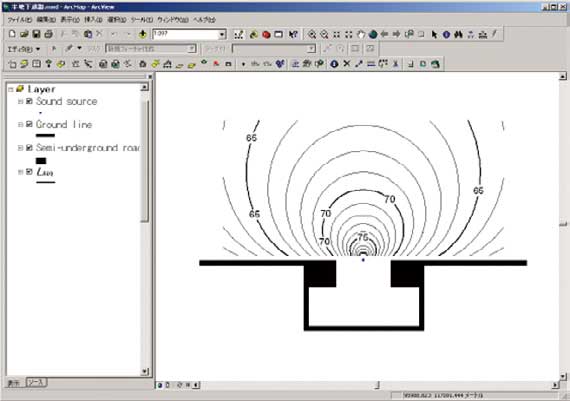Toggle the Ground line layer visibility
The width and height of the screenshot is (570, 401).
tap(29, 124)
